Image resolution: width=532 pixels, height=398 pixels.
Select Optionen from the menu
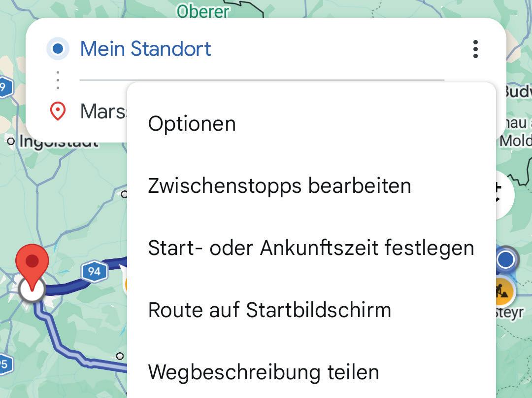click(x=192, y=123)
